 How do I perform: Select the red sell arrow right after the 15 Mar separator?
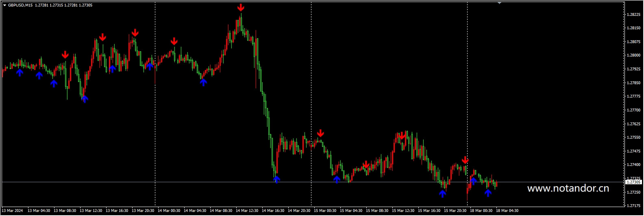click(320, 133)
